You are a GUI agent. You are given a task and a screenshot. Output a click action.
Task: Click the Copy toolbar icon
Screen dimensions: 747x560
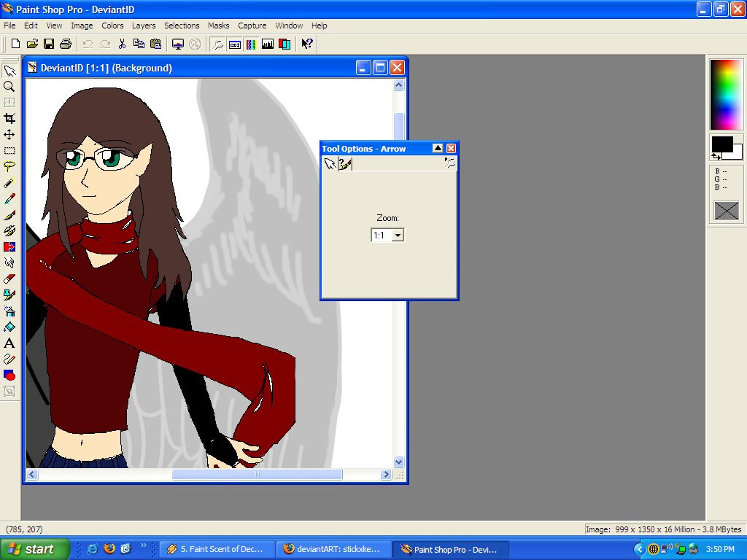point(139,44)
